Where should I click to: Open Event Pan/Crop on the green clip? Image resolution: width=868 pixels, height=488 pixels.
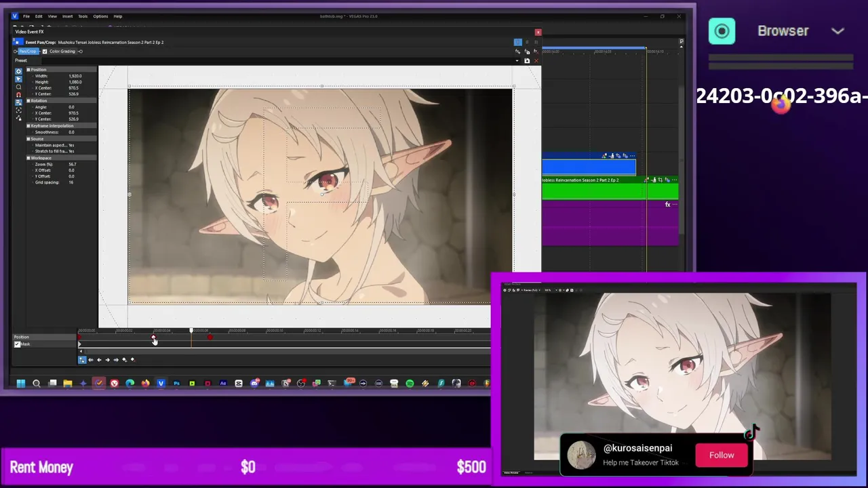click(660, 180)
